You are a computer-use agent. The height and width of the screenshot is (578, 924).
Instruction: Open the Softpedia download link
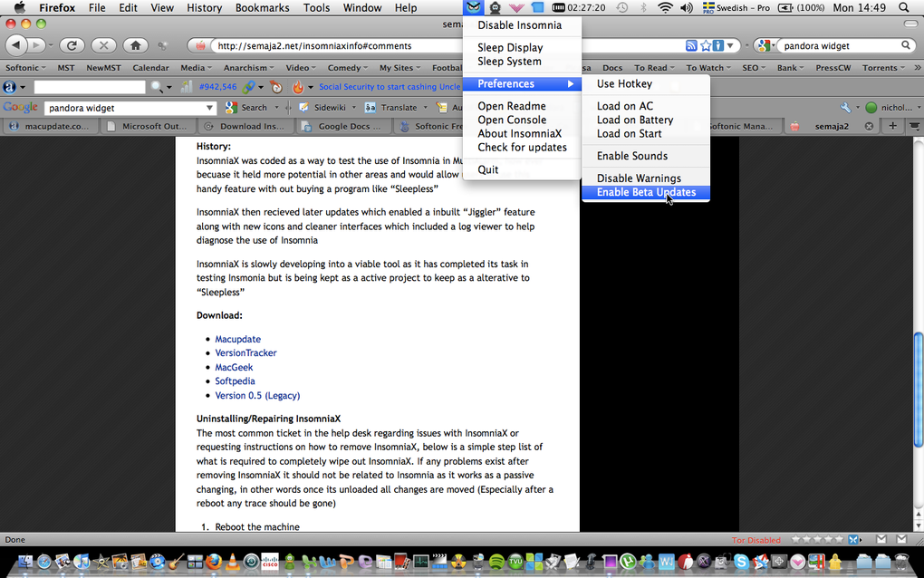tap(235, 381)
